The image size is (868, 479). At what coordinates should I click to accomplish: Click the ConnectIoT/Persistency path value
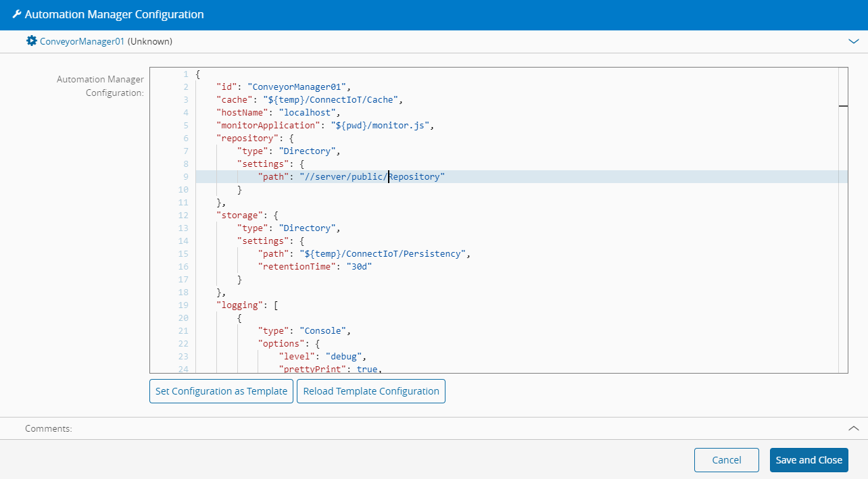384,254
